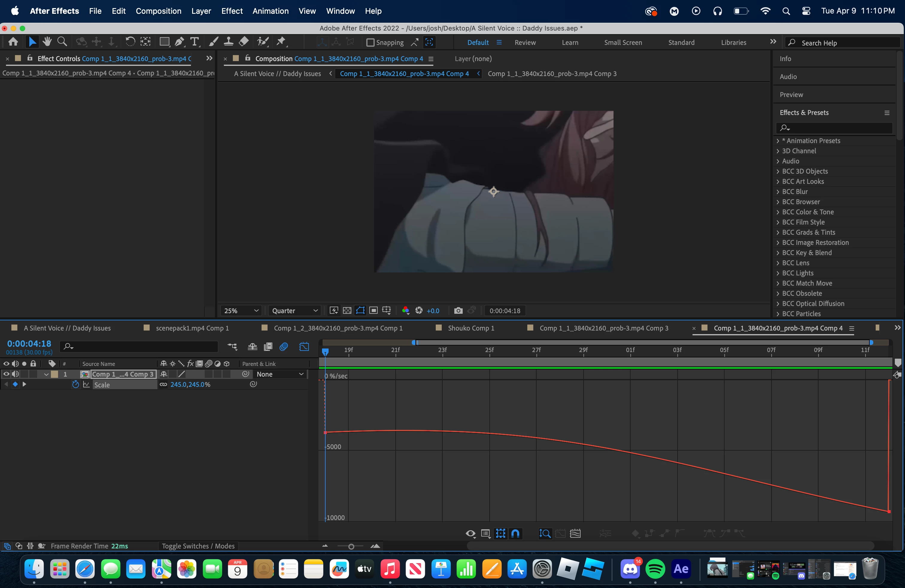Select the Hand tool
The image size is (905, 588).
pyautogui.click(x=47, y=42)
